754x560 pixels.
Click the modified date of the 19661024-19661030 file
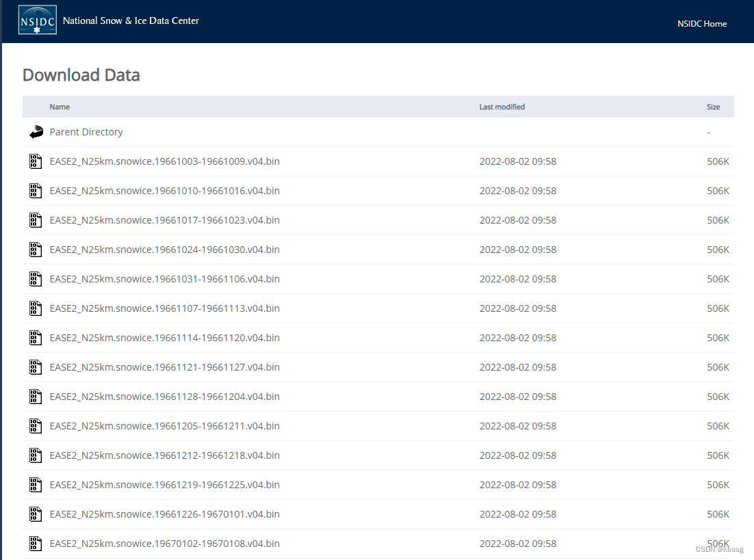518,250
